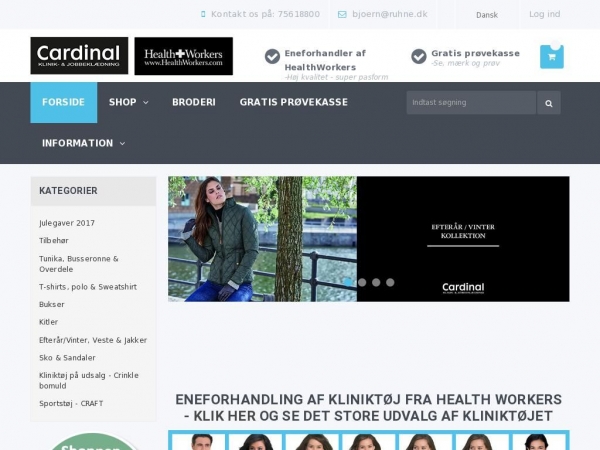Click the Cardinal logo

[79, 56]
